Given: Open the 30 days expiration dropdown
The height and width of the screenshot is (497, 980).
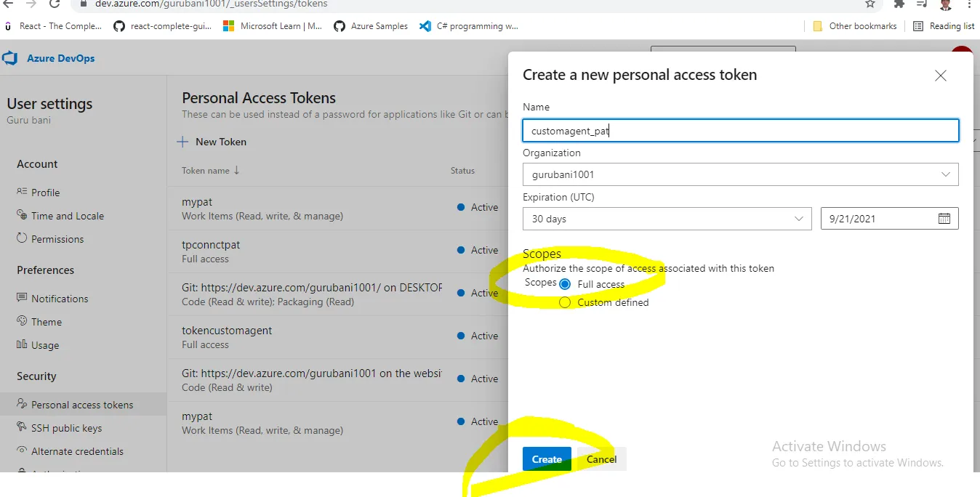Looking at the screenshot, I should click(667, 219).
